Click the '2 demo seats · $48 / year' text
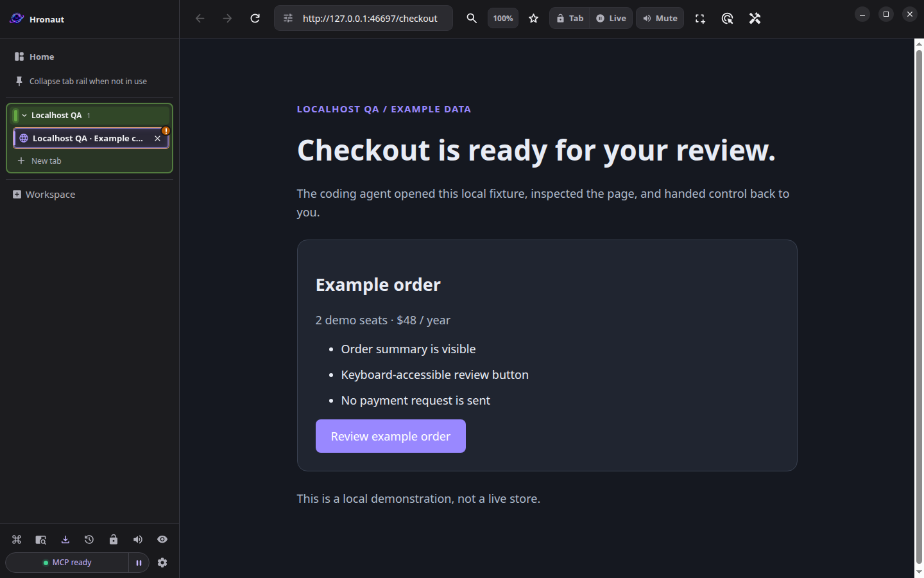This screenshot has height=578, width=924. [383, 320]
